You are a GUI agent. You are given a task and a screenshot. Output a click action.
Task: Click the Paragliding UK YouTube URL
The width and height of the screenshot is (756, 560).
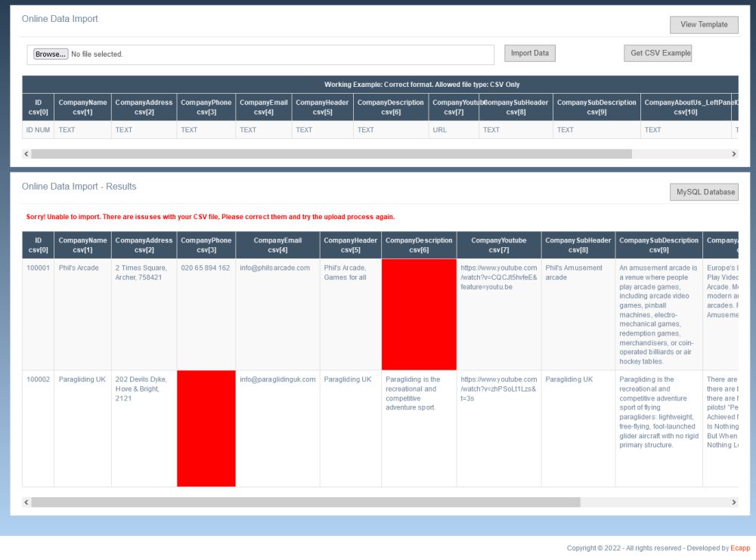tap(498, 388)
